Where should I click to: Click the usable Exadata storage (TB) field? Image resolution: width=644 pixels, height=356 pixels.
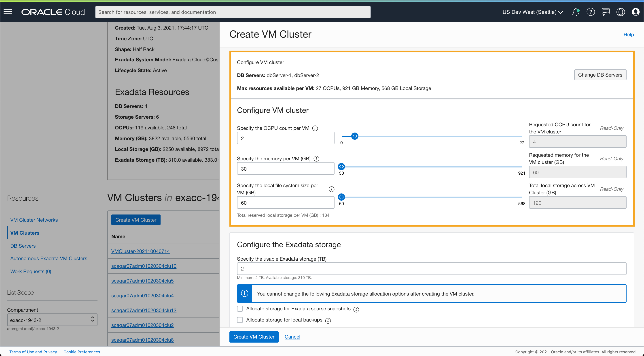[431, 269]
